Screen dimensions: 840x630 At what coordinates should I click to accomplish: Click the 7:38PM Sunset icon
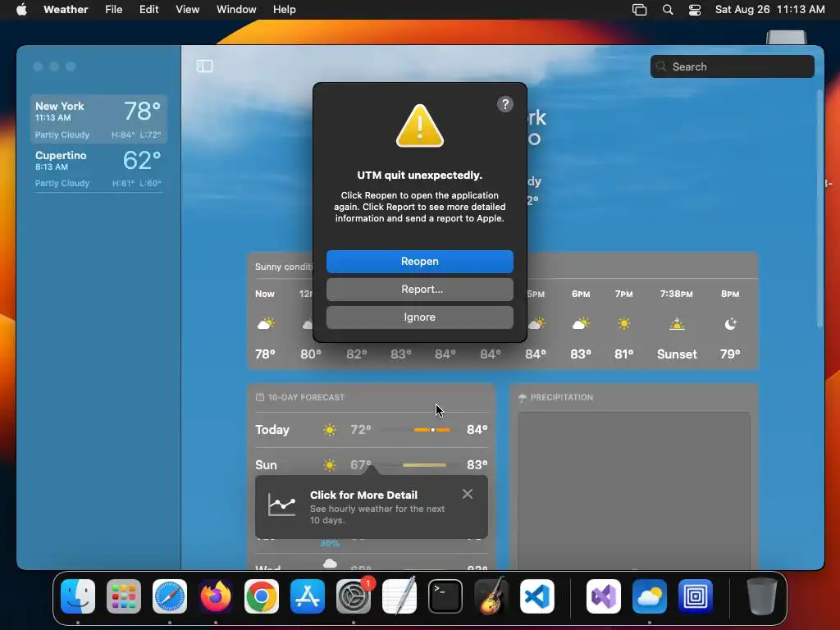[677, 323]
